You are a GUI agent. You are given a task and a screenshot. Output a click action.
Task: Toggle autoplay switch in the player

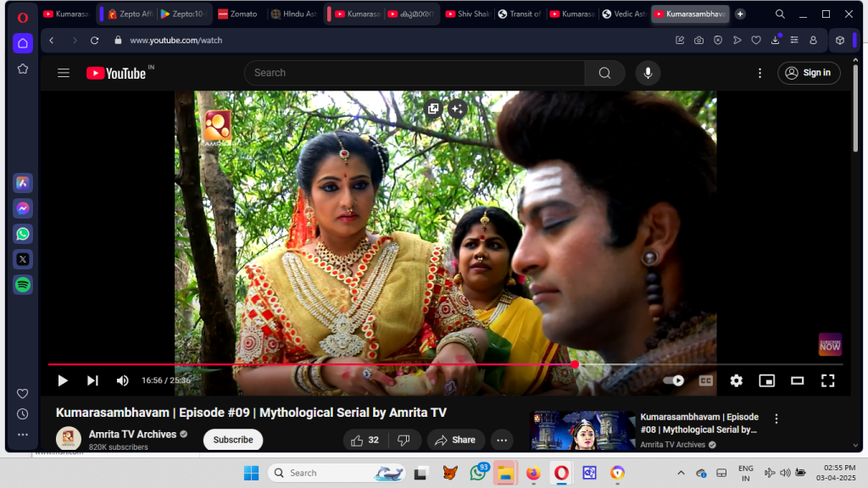click(x=674, y=380)
